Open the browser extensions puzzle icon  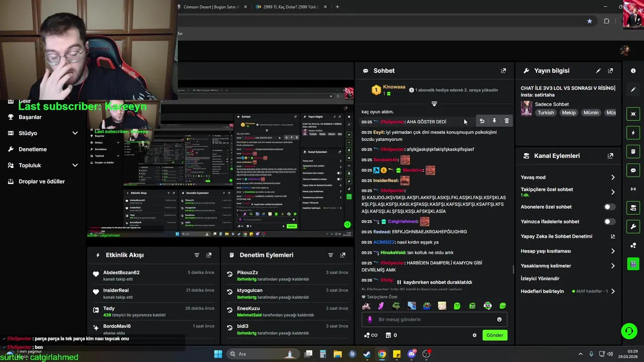pos(606,21)
